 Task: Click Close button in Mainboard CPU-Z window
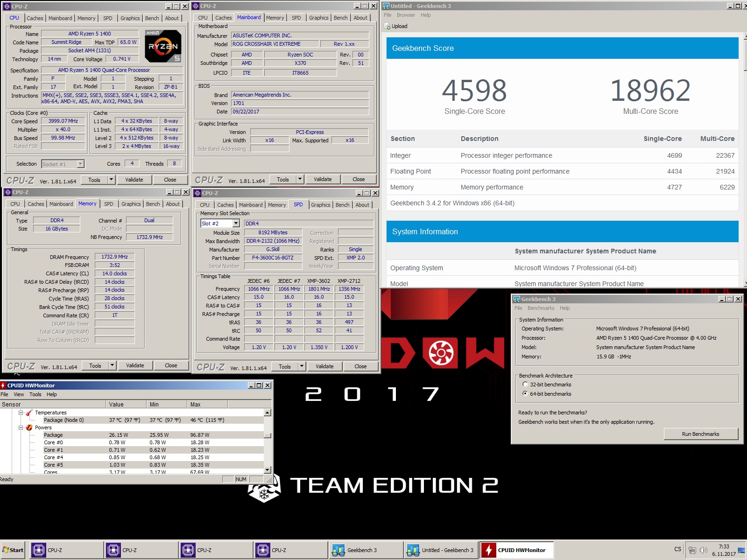click(359, 179)
